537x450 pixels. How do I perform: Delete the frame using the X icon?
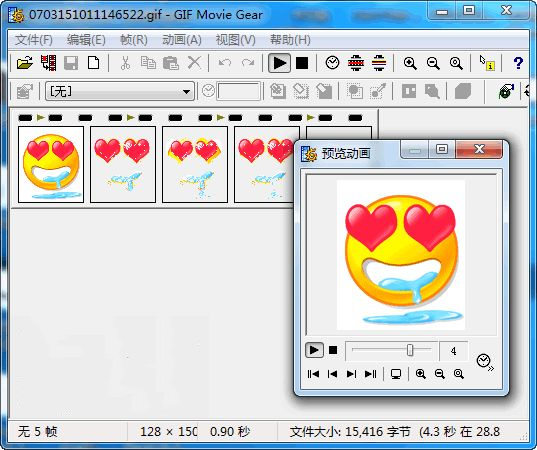pyautogui.click(x=195, y=63)
